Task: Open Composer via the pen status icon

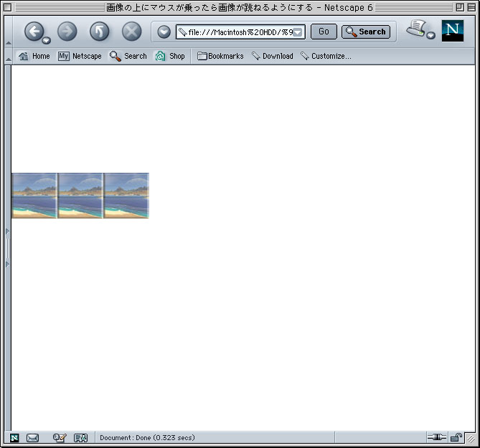Action: coord(60,438)
